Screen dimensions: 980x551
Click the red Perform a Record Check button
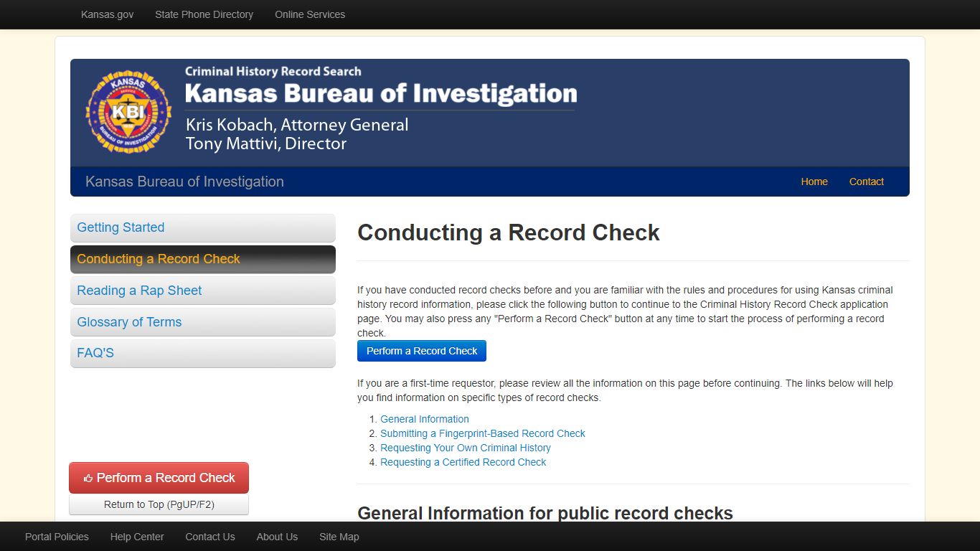tap(159, 478)
